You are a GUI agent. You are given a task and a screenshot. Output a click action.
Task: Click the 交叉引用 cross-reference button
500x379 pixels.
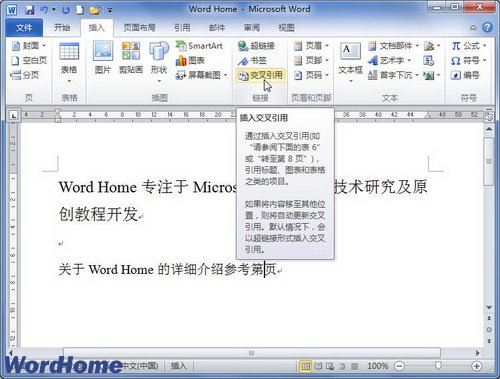[261, 75]
